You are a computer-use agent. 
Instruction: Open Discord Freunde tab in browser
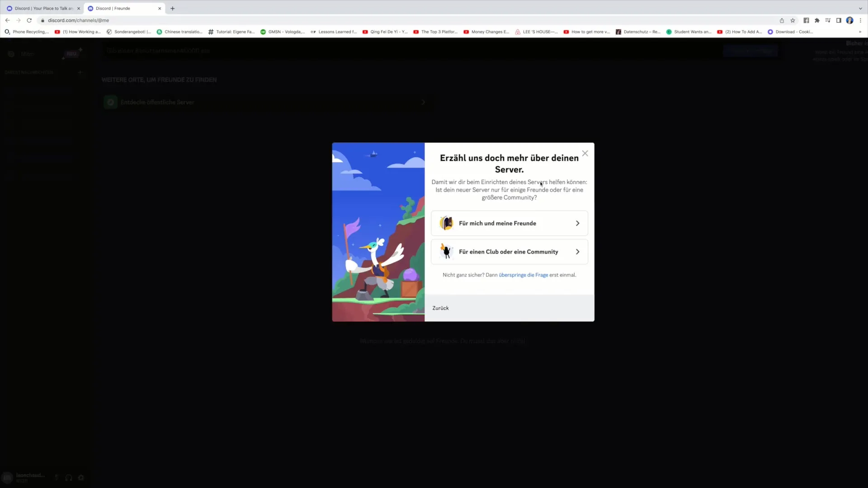tap(120, 8)
